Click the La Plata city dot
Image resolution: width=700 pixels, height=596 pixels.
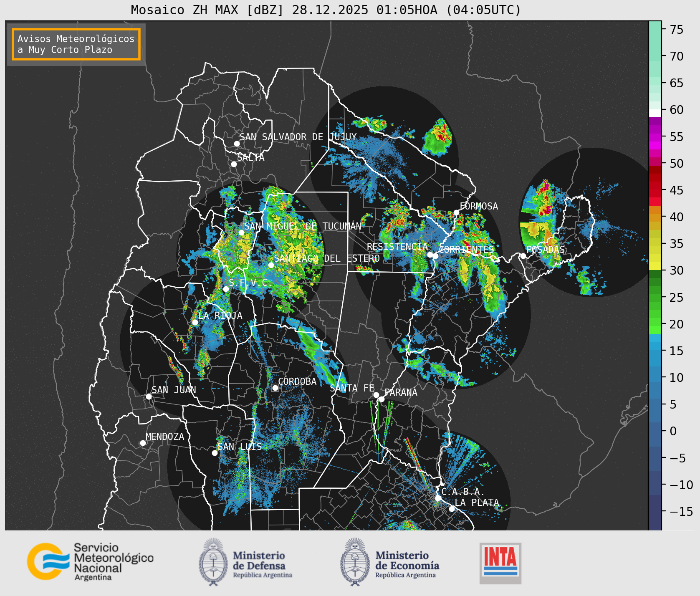point(452,509)
